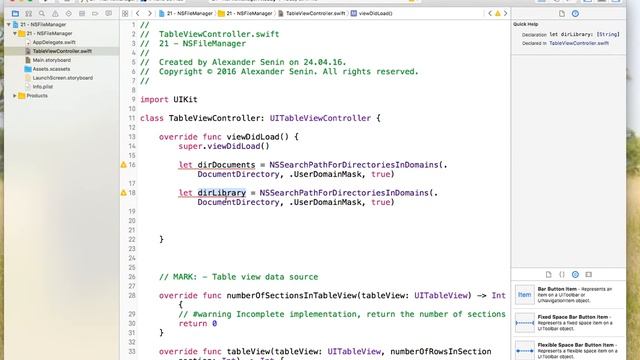Click warning icon on line 16

coord(124,165)
